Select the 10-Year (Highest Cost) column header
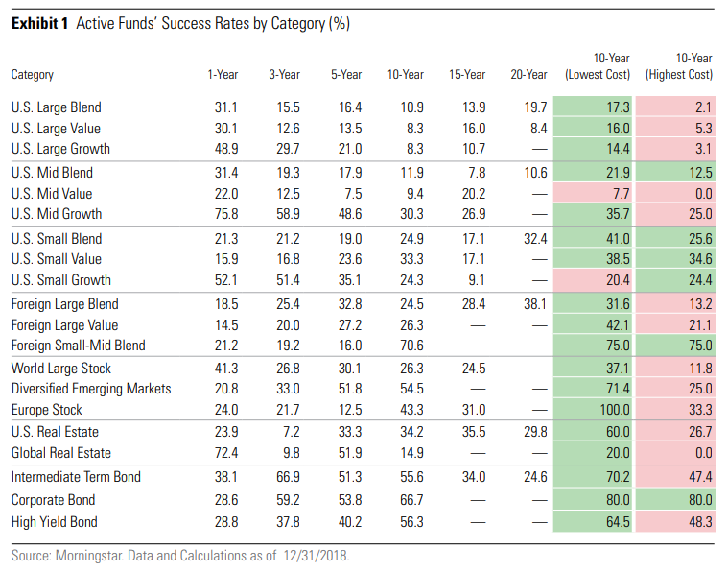Screen dimensions: 728x572 679,67
